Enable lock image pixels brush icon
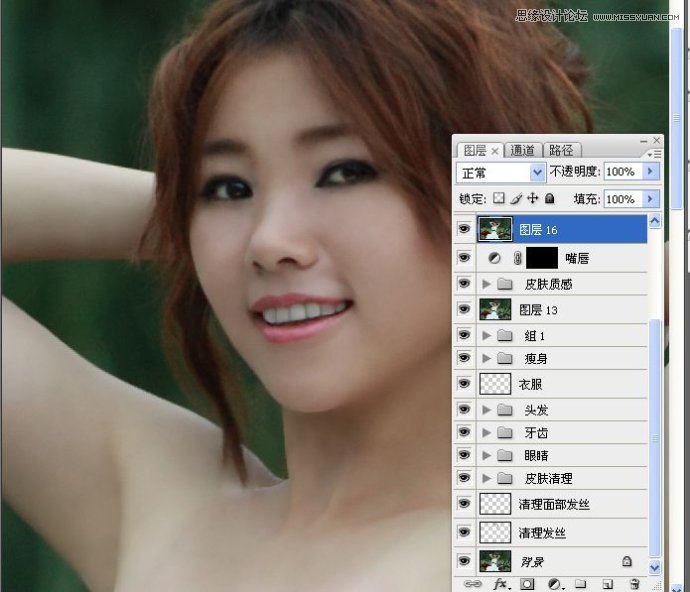The image size is (690, 592). click(x=516, y=199)
